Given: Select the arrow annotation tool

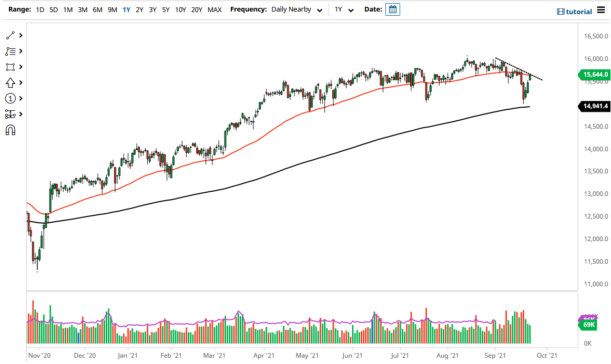Looking at the screenshot, I should (x=11, y=82).
